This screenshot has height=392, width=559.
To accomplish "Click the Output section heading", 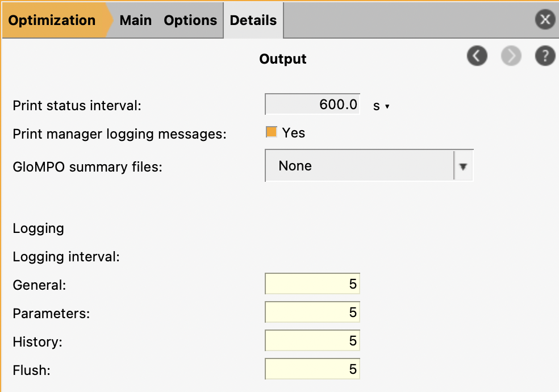I will click(282, 59).
